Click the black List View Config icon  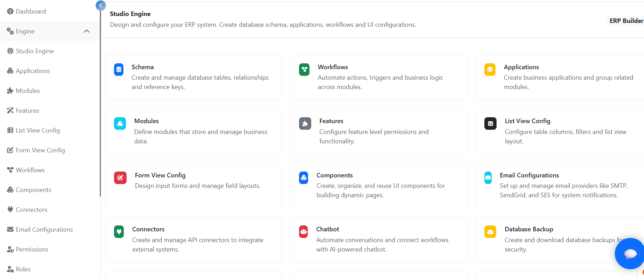(x=490, y=123)
